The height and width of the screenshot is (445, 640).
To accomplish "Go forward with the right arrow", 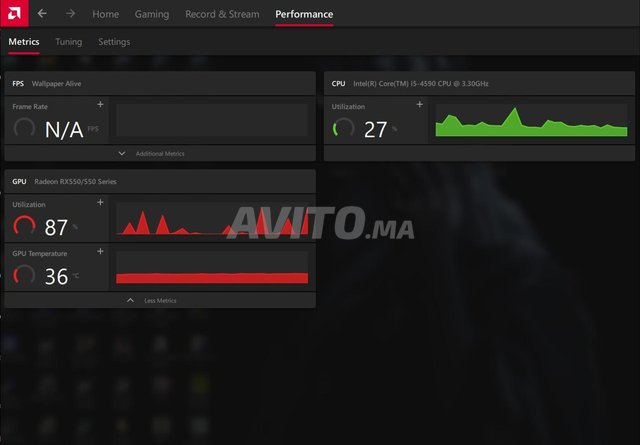I will (70, 14).
